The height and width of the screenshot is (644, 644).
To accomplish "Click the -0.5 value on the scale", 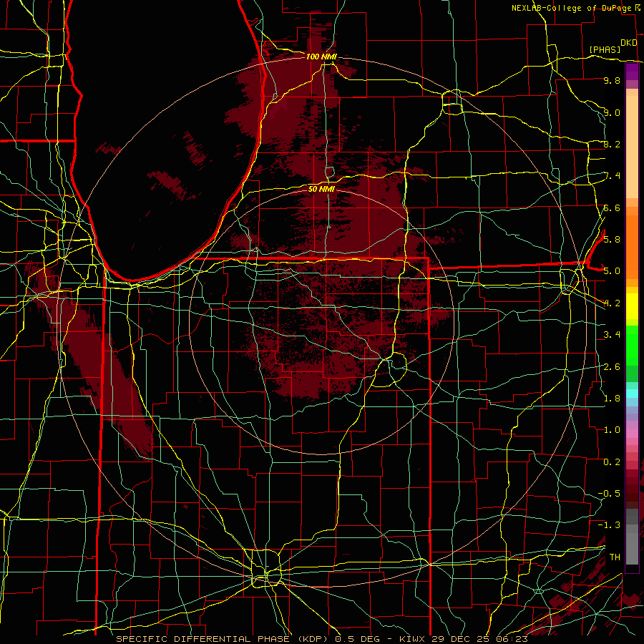I will pyautogui.click(x=609, y=494).
